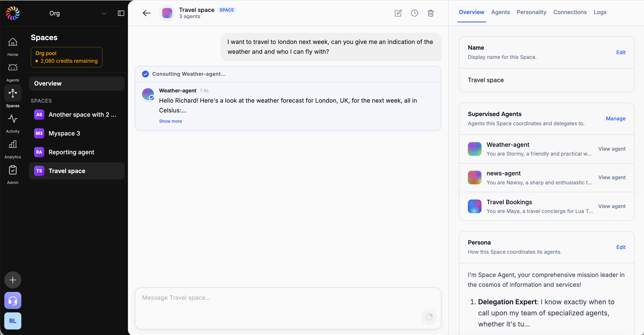Click the '3 agents' subtitle

pos(190,16)
